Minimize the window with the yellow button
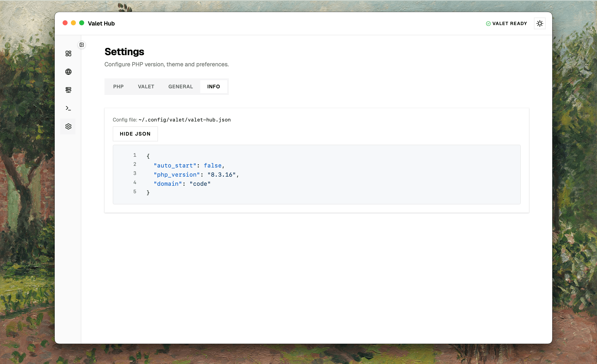This screenshot has height=364, width=597. pyautogui.click(x=73, y=23)
